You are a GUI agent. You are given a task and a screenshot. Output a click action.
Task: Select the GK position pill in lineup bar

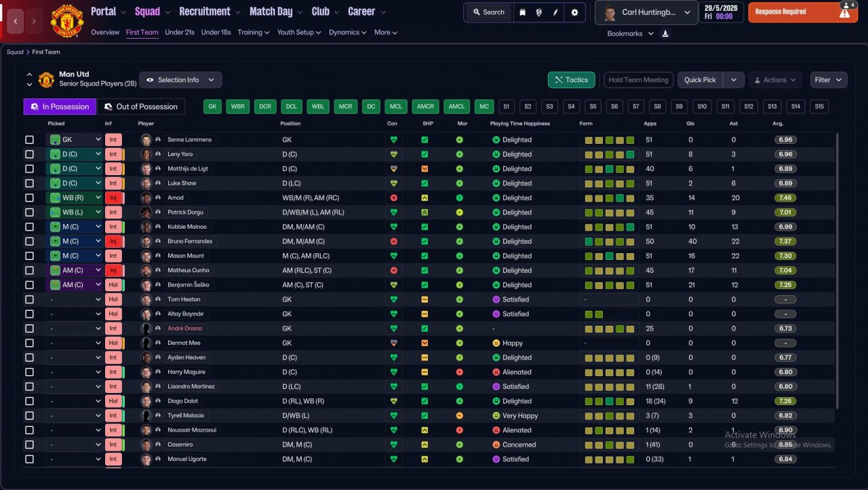click(212, 107)
